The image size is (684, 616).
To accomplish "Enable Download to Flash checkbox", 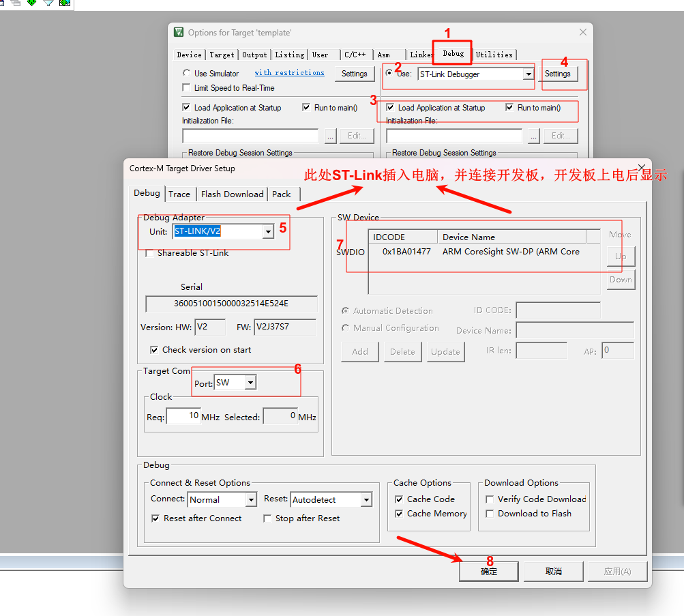I will point(490,514).
